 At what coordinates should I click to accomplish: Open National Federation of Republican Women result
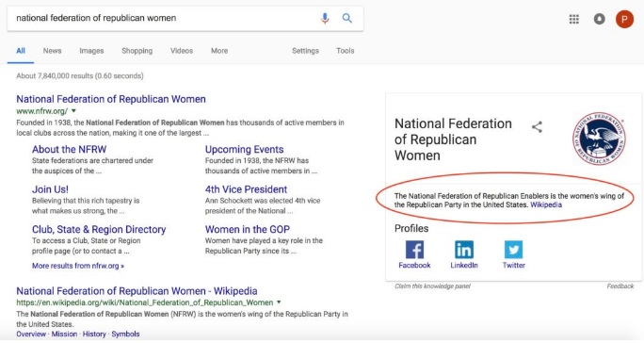tap(111, 99)
